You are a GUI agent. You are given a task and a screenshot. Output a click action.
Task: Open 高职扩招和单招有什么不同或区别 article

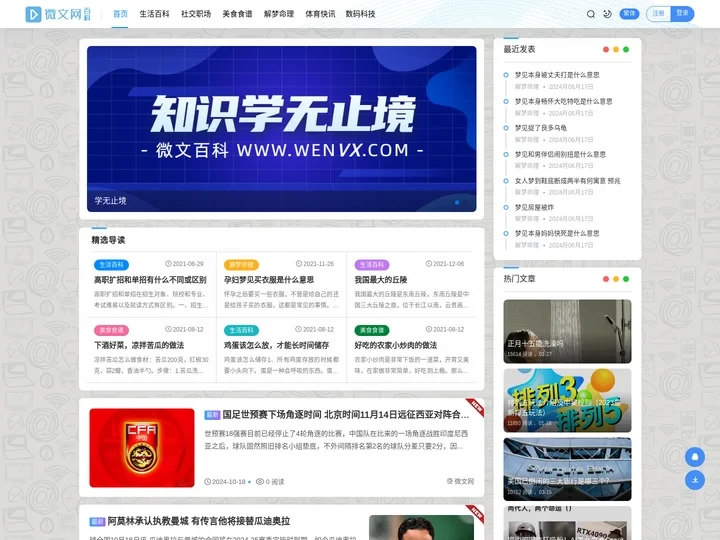click(150, 280)
